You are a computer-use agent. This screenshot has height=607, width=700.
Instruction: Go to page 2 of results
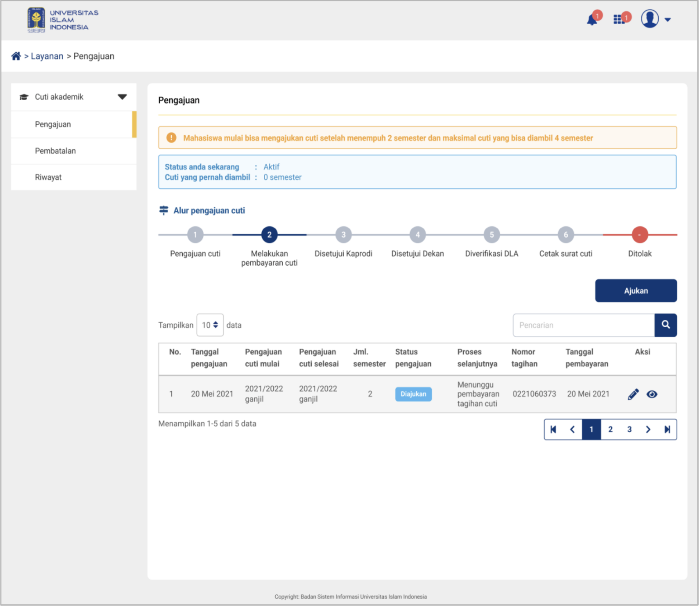[611, 430]
